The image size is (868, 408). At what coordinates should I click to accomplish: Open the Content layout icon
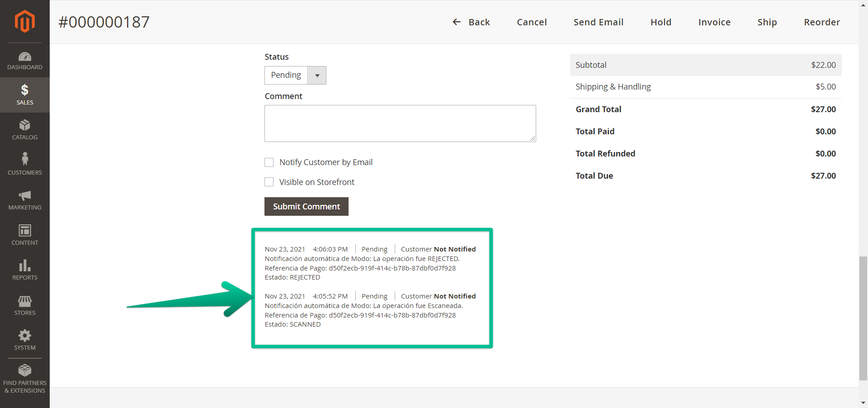click(24, 230)
